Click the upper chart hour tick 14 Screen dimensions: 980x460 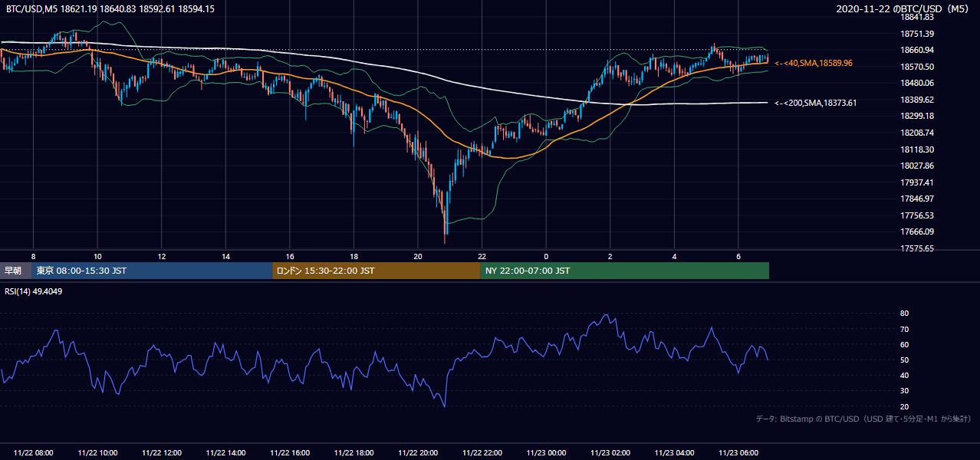point(225,255)
